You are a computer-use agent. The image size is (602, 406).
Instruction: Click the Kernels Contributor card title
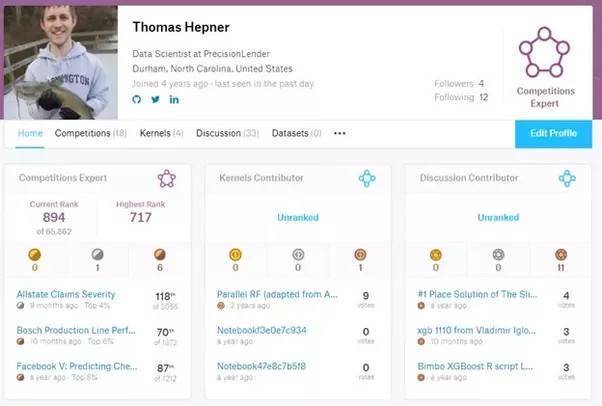coord(261,178)
